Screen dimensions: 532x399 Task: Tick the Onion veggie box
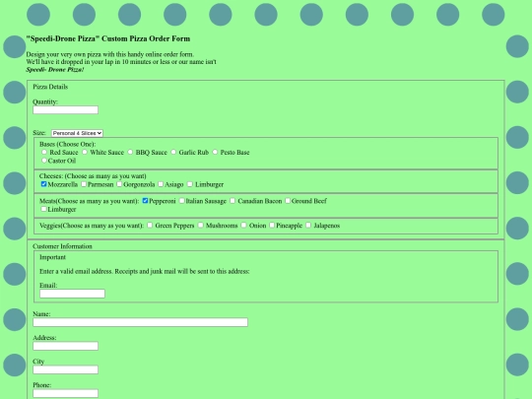coord(244,226)
